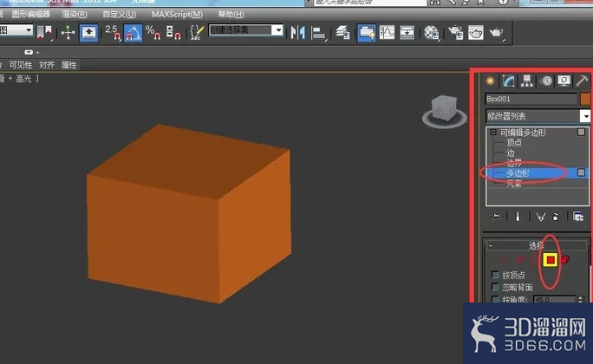Viewport: 593px width, 364px height.
Task: Open the Schematic View icon
Action: tap(407, 33)
